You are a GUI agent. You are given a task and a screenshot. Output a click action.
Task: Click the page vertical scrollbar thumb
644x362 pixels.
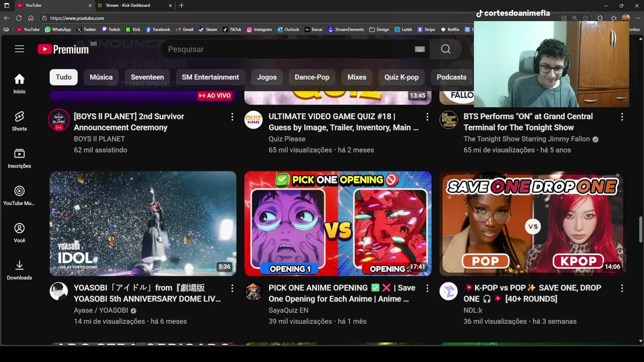640,229
